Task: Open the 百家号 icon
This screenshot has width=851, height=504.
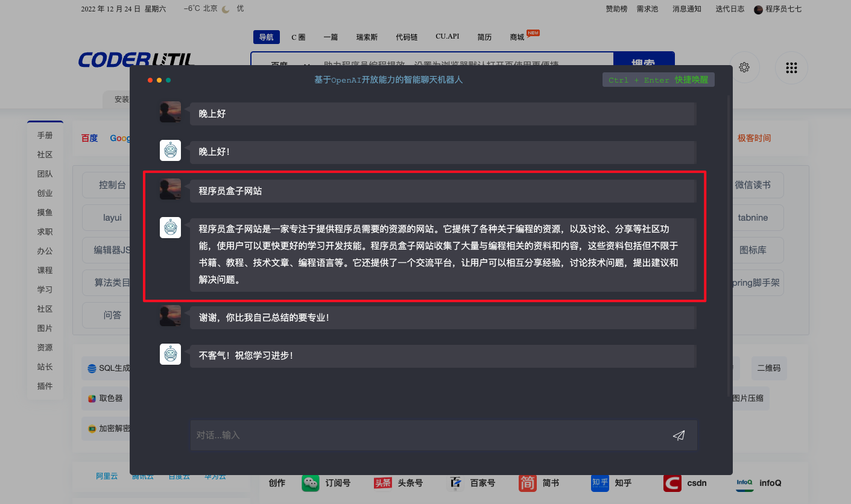Action: pyautogui.click(x=455, y=483)
